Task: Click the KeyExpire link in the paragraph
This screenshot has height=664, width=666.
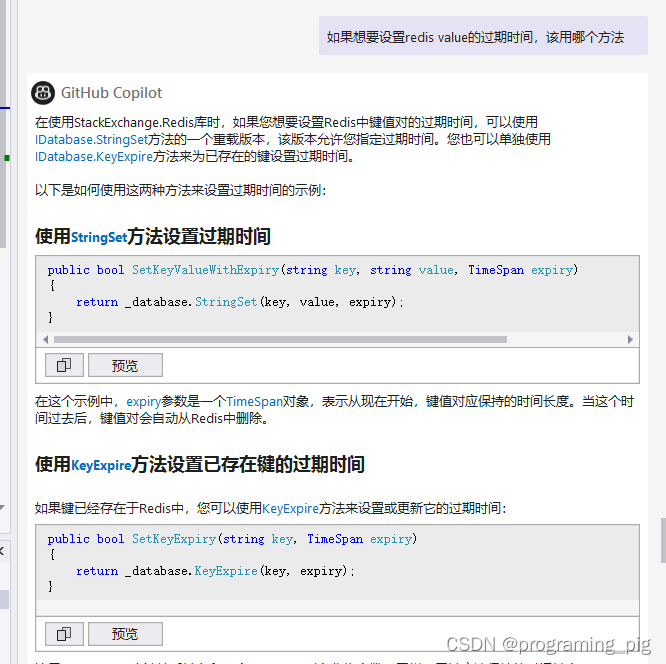Action: pyautogui.click(x=291, y=509)
